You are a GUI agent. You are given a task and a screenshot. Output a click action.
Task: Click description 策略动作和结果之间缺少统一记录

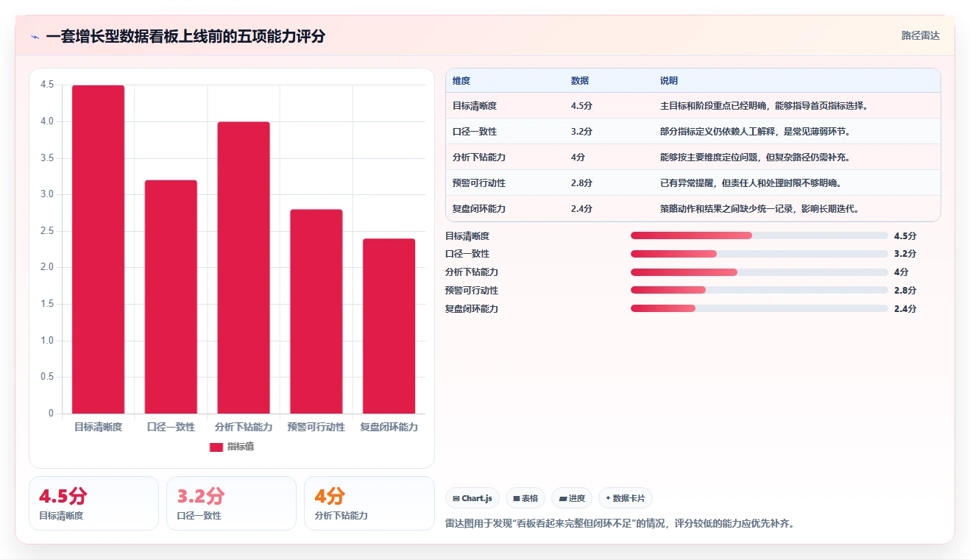(761, 209)
